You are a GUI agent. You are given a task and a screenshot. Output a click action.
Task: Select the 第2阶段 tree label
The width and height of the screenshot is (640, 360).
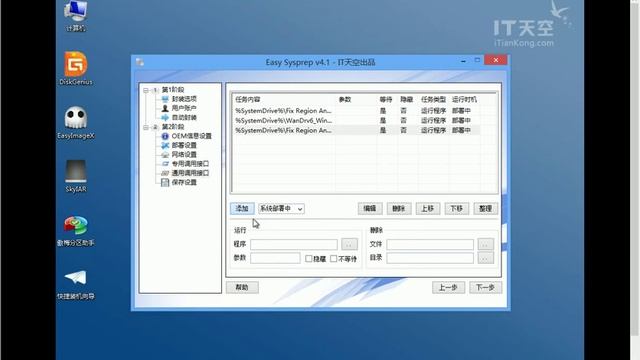[173, 127]
